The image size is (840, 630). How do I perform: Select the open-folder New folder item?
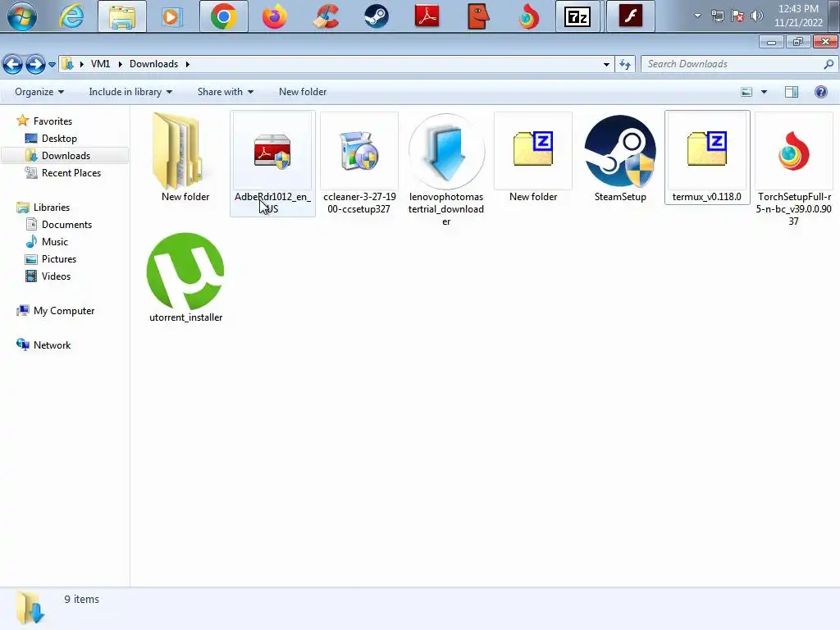185,157
